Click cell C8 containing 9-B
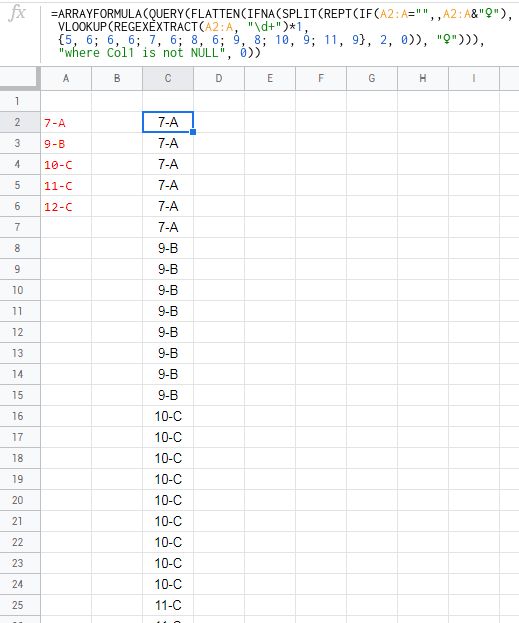 [x=168, y=248]
